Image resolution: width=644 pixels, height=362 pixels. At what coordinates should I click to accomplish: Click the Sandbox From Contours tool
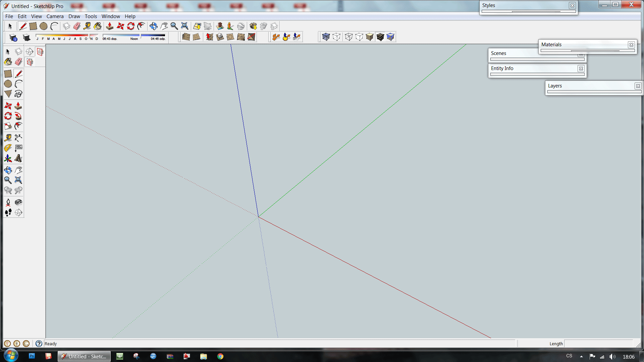[x=186, y=37]
